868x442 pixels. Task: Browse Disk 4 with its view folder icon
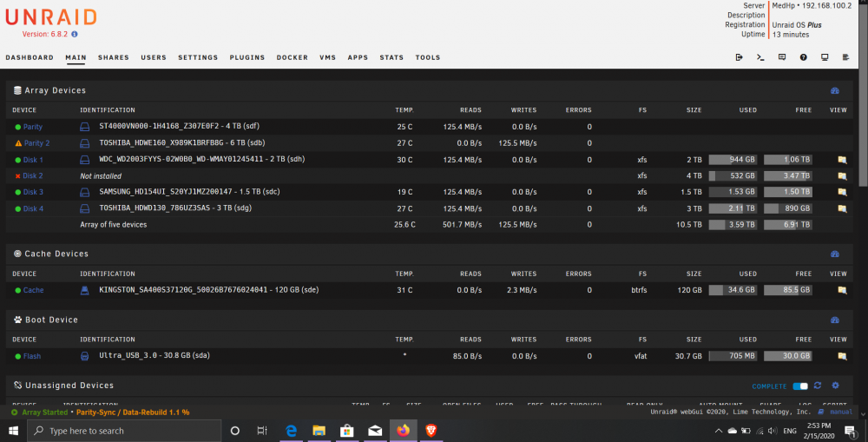point(842,208)
